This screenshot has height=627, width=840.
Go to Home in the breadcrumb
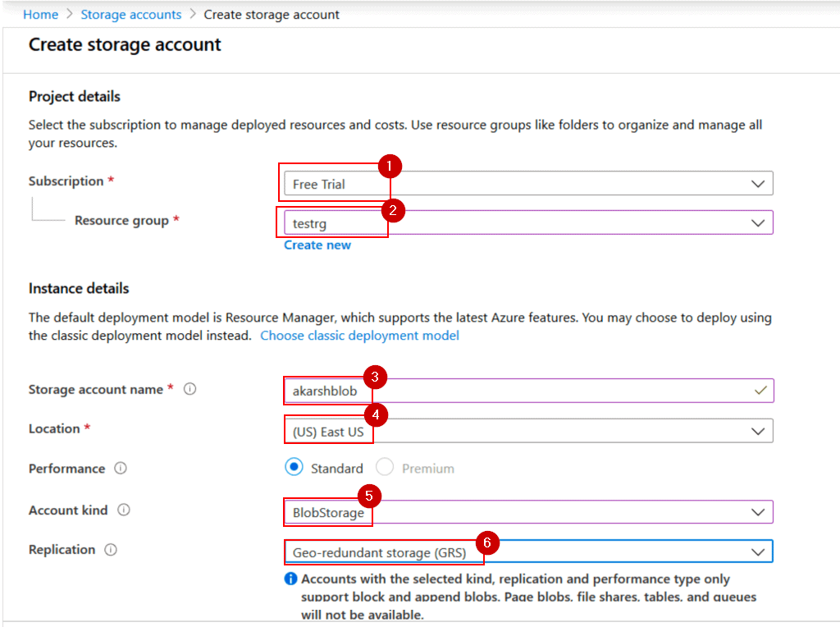coord(40,15)
